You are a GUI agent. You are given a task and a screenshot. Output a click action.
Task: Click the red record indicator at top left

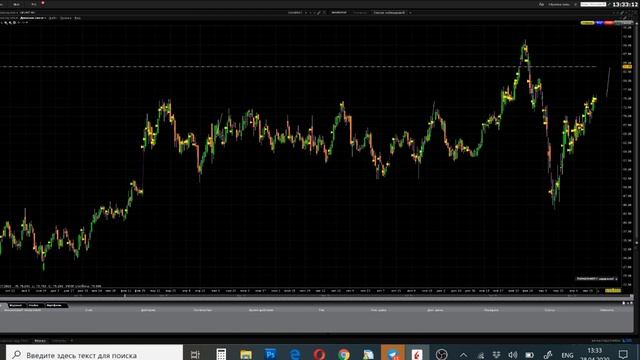coord(43,3)
